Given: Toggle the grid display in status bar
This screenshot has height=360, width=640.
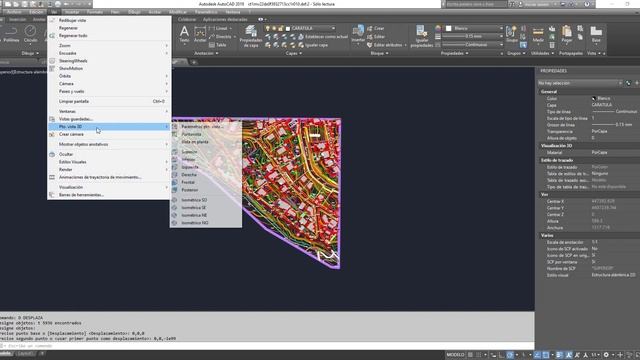Looking at the screenshot, I should pyautogui.click(x=470, y=355).
